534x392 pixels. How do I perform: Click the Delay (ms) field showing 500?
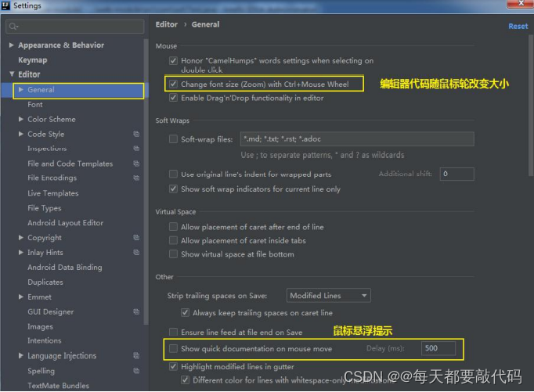tap(438, 348)
